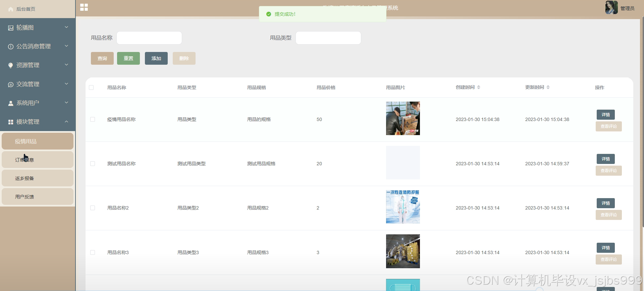Go to 后台首页 in sidebar
Image resolution: width=644 pixels, height=291 pixels.
(x=26, y=9)
